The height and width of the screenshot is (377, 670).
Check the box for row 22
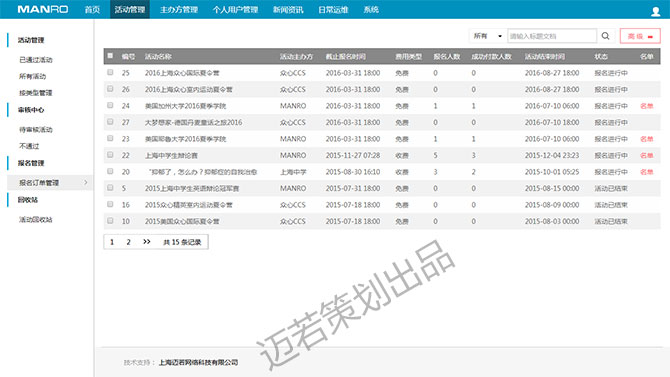coord(110,155)
